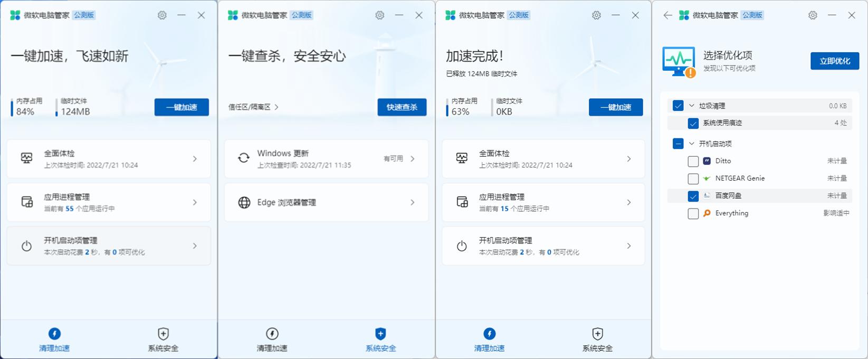Click Windows 更新 refresh icon

(244, 158)
